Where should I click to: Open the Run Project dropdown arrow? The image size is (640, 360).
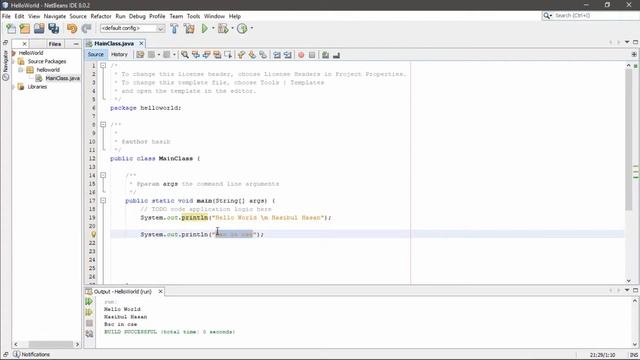click(x=213, y=28)
